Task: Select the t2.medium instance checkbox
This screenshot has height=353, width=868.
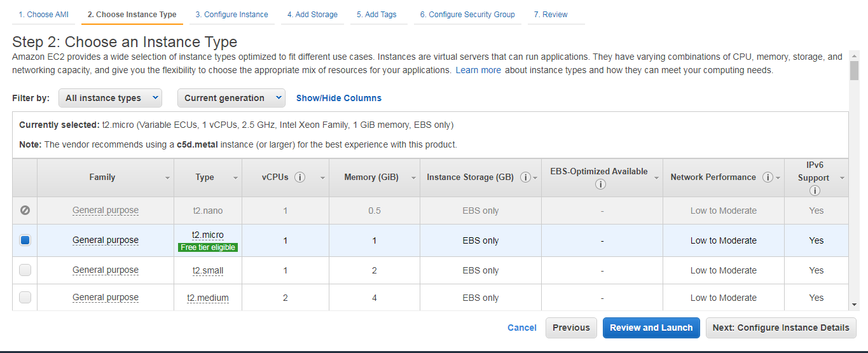Action: (x=25, y=297)
